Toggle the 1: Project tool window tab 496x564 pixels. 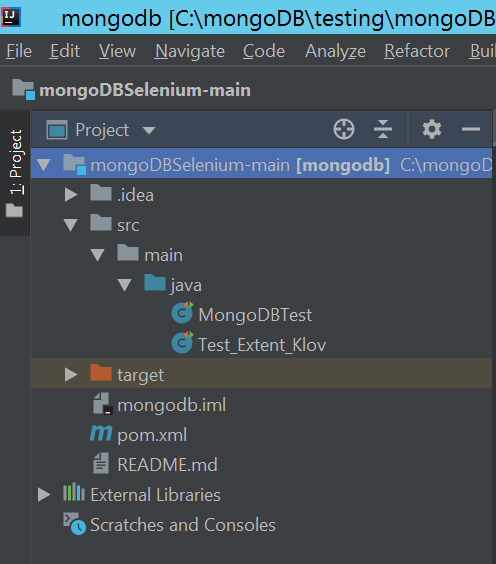[x=15, y=173]
